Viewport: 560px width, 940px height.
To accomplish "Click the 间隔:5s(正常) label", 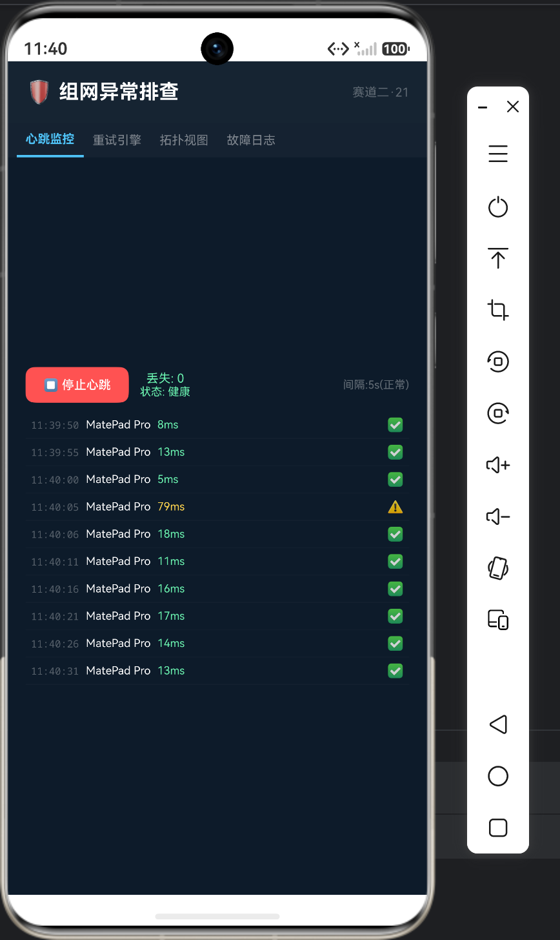I will pos(376,385).
